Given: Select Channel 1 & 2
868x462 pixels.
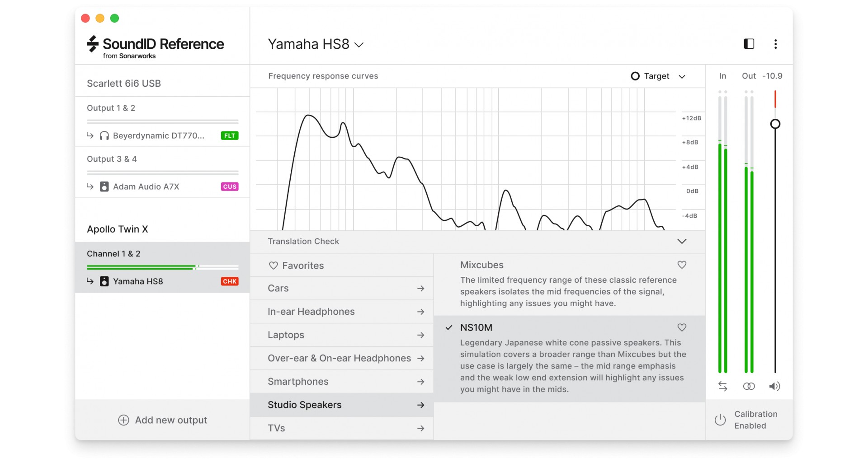Looking at the screenshot, I should click(x=113, y=254).
